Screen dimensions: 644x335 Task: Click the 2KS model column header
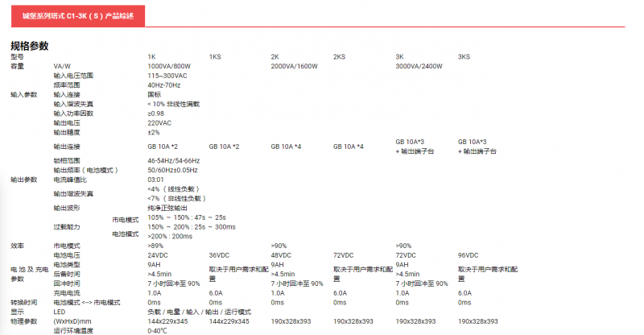coord(339,56)
